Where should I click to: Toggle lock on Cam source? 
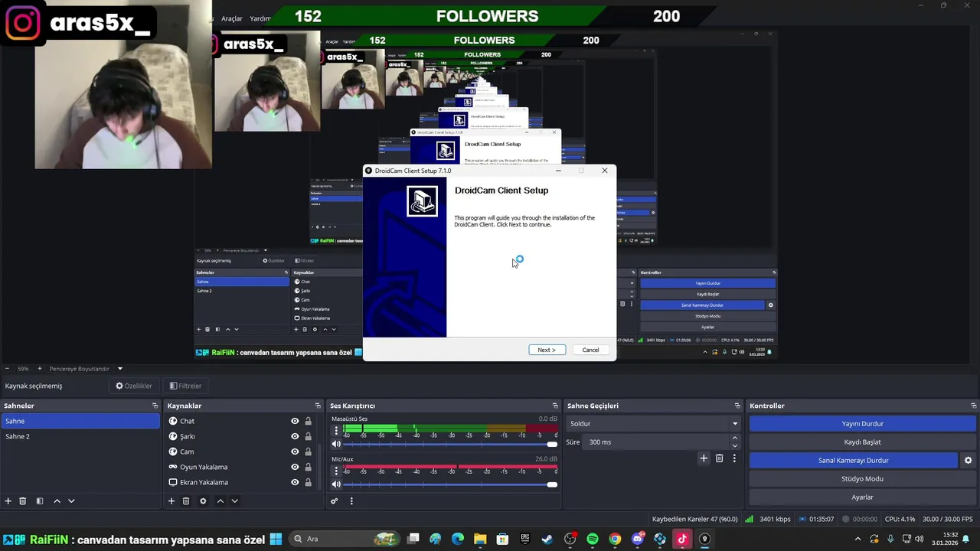pos(308,452)
